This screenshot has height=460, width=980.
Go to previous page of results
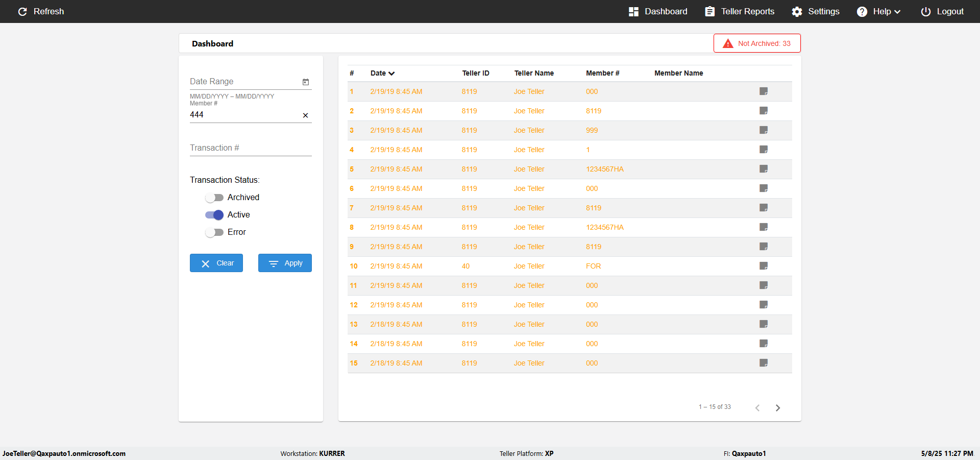click(757, 407)
